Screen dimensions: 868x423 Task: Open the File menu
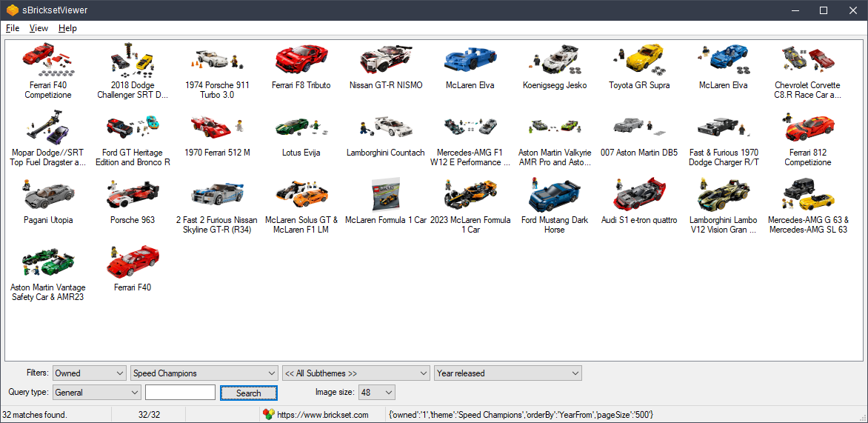13,28
